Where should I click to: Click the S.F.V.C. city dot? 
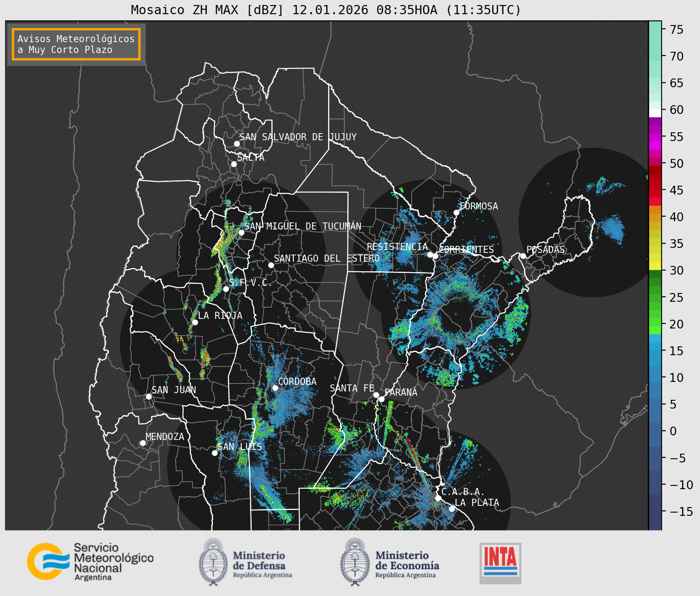pyautogui.click(x=226, y=289)
